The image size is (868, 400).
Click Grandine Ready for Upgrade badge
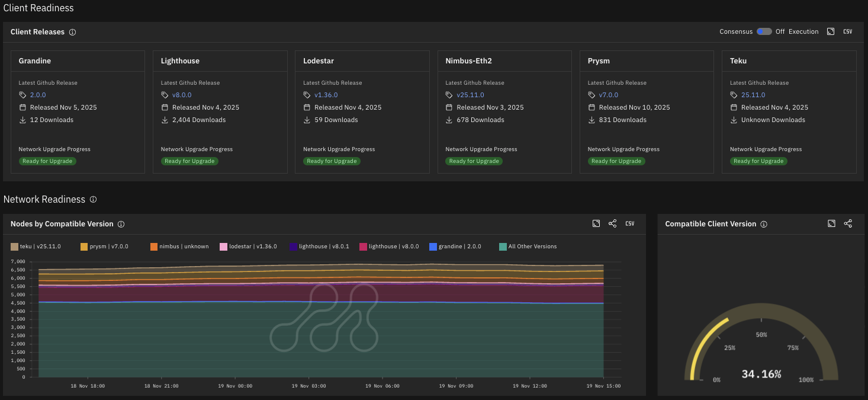(x=47, y=161)
